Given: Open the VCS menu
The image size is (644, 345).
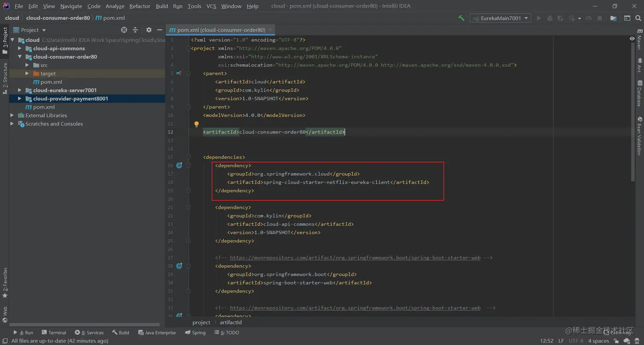Looking at the screenshot, I should point(211,6).
